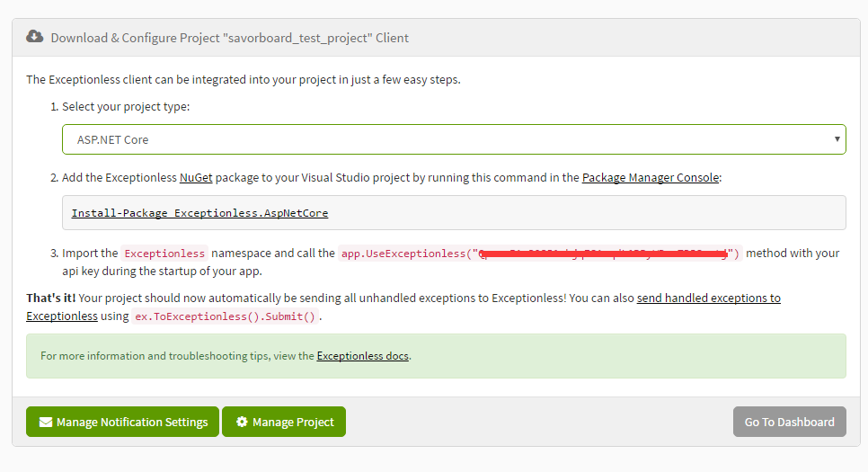Click the envelope icon on notification button
Viewport: 868px width, 472px height.
tap(46, 423)
